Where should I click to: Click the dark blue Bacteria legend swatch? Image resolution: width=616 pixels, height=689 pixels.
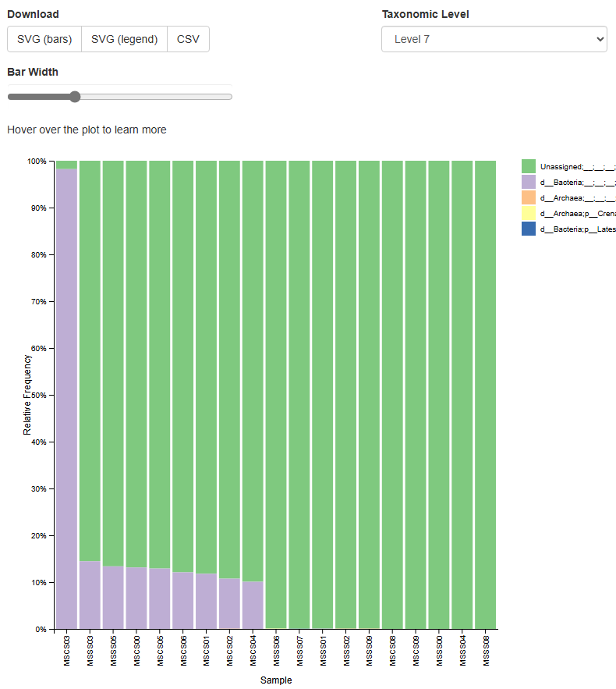click(x=529, y=229)
